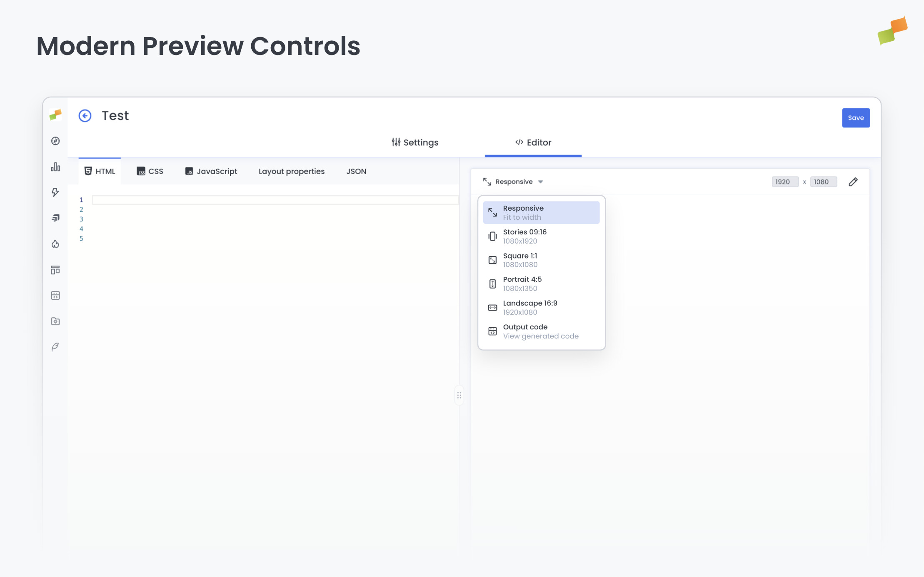Viewport: 924px width, 577px height.
Task: Open the folder icon in sidebar
Action: click(55, 321)
